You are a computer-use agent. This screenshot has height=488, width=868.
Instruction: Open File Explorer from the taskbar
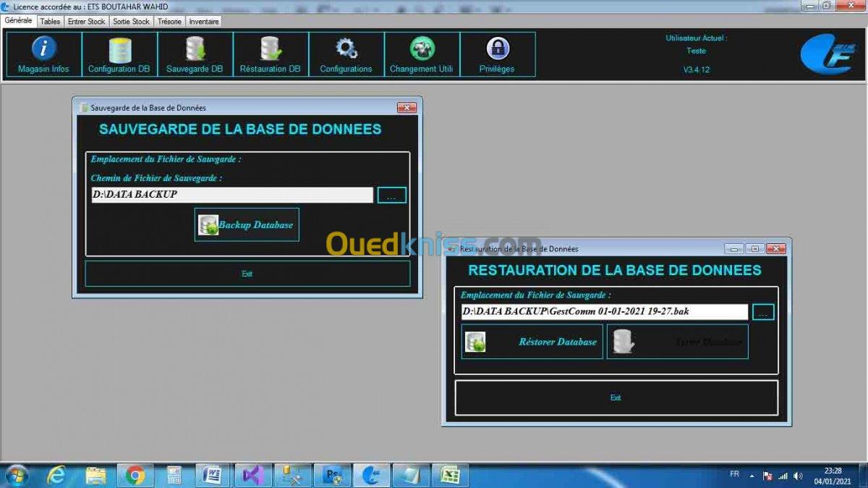(x=95, y=475)
